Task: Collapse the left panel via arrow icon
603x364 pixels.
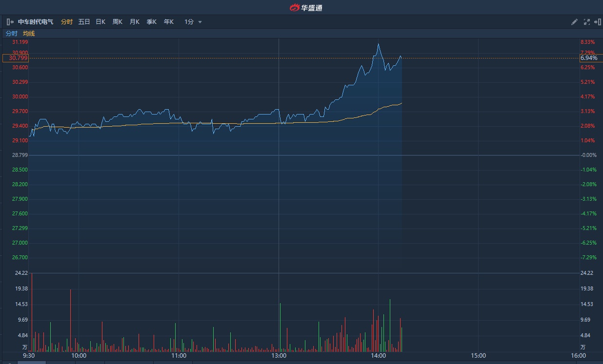Action: coord(10,22)
